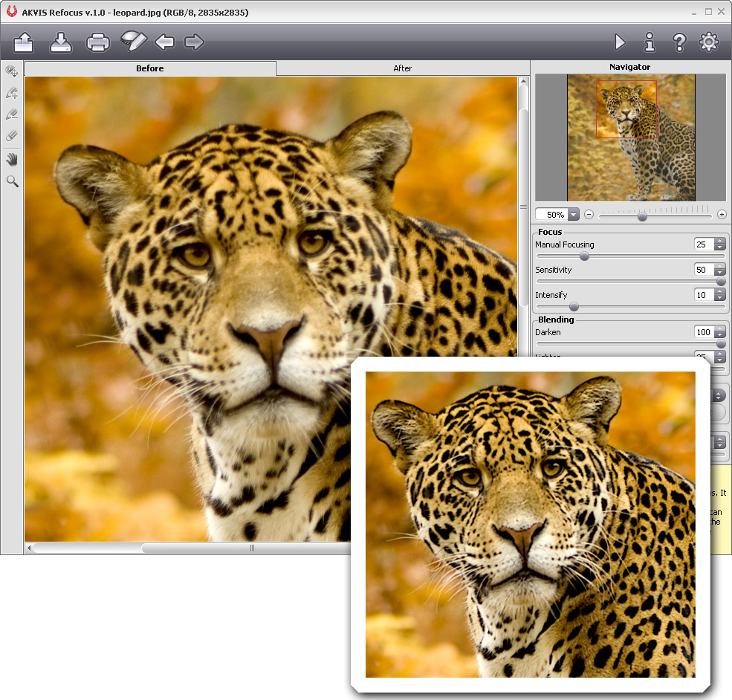Click the Redo right arrow icon
Screen dimensions: 732x700
coord(194,42)
